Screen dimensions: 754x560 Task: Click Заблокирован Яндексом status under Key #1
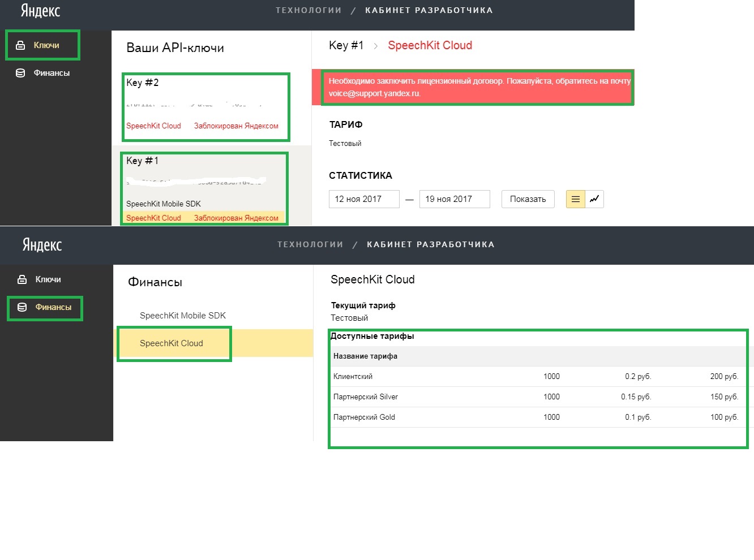coord(236,218)
